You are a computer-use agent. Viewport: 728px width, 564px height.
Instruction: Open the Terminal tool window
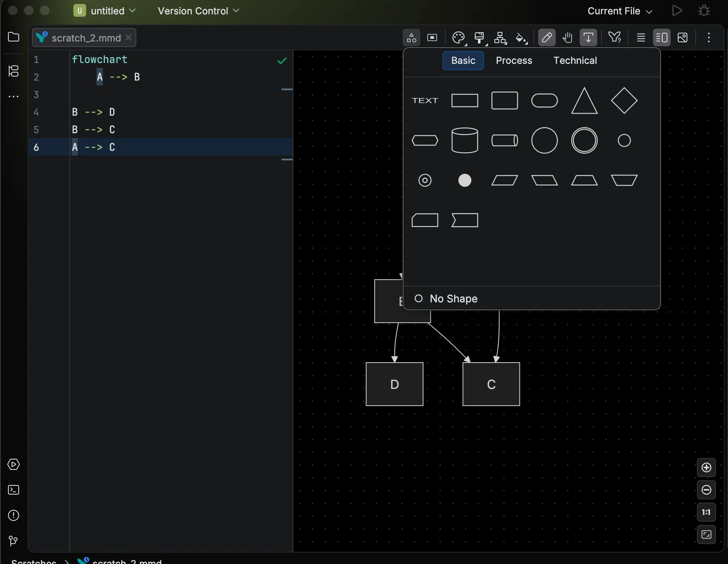(13, 490)
